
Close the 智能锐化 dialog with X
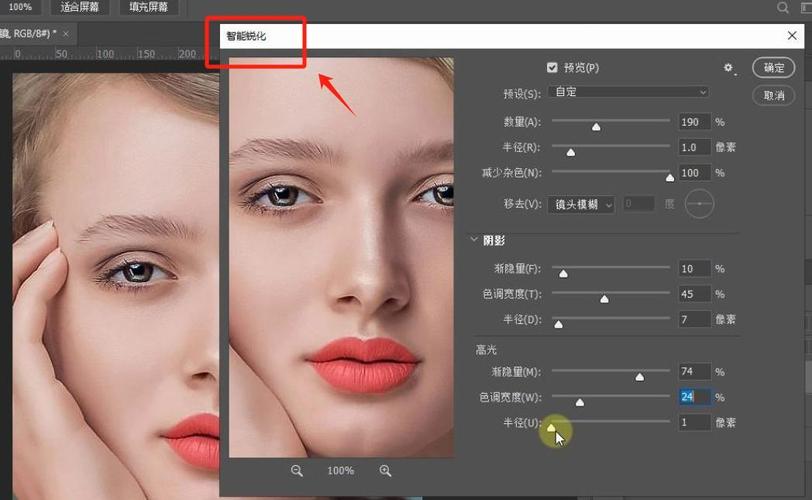pos(792,36)
